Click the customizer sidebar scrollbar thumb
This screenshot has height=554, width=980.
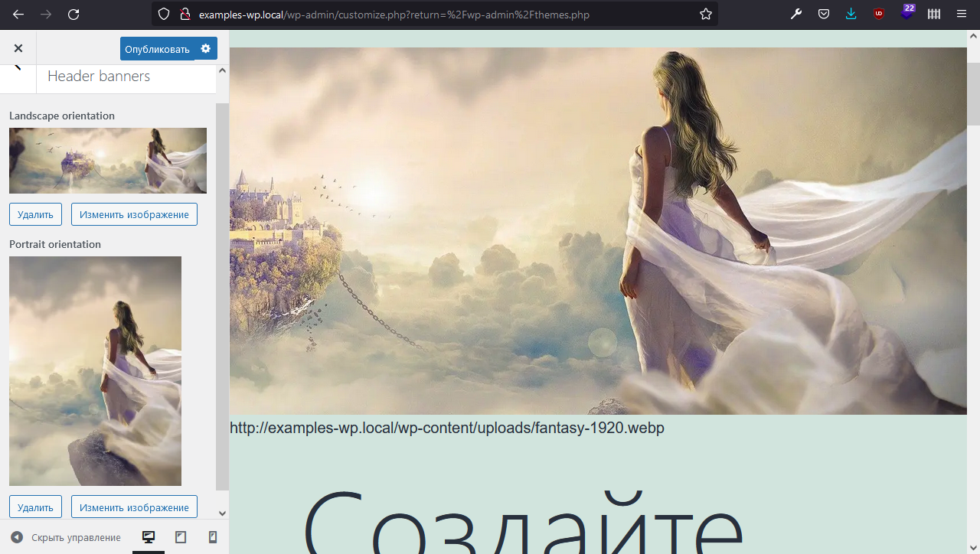click(222, 297)
